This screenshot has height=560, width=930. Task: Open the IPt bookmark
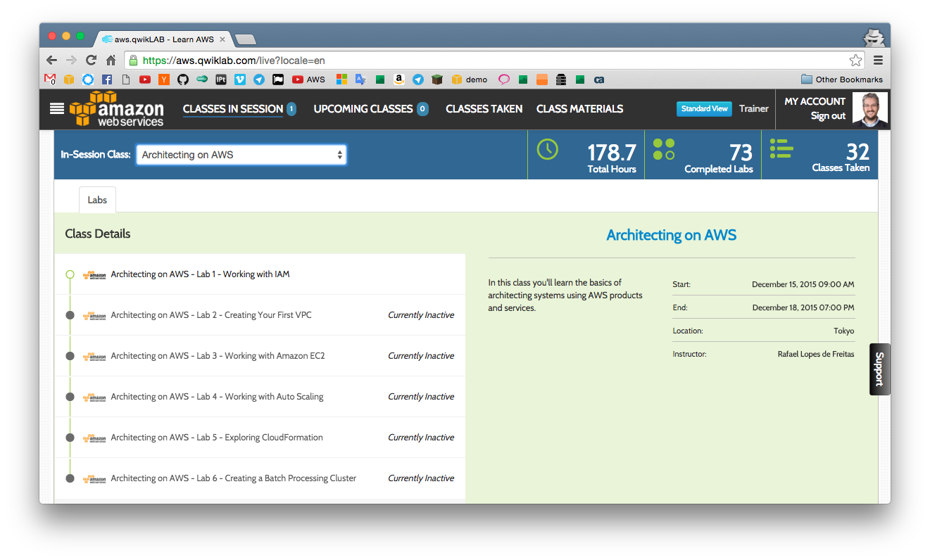tap(221, 79)
